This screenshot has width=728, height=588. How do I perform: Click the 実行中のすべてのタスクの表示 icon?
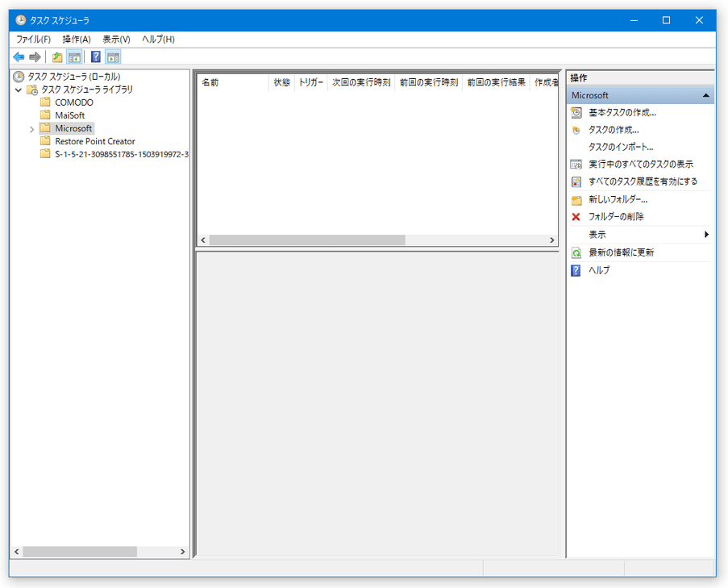576,165
